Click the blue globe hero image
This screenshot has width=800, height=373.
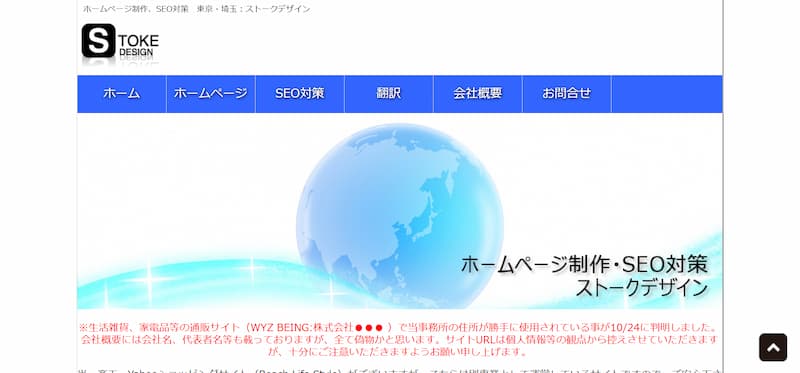(399, 216)
